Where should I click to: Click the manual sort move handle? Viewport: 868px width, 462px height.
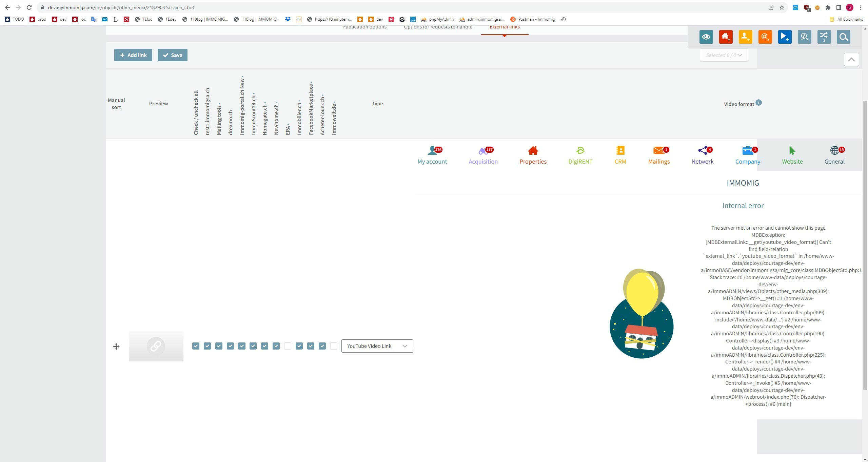(x=116, y=346)
